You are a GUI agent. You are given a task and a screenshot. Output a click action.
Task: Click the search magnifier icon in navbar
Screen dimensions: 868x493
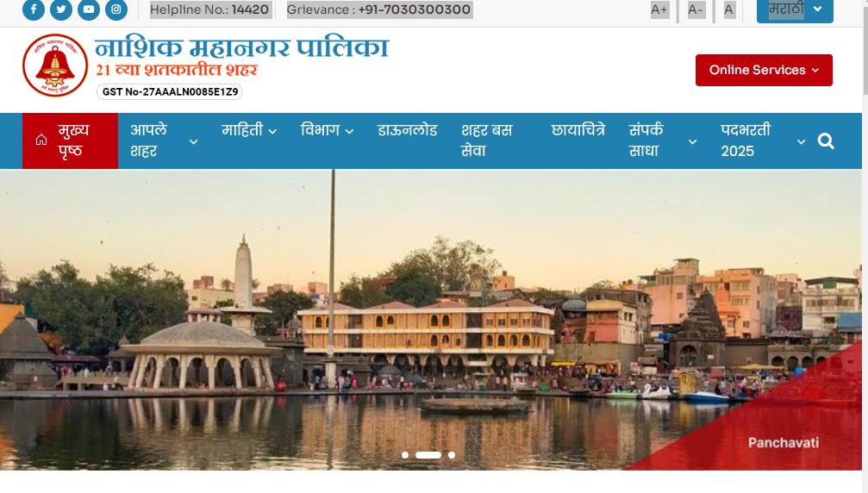[x=826, y=141]
